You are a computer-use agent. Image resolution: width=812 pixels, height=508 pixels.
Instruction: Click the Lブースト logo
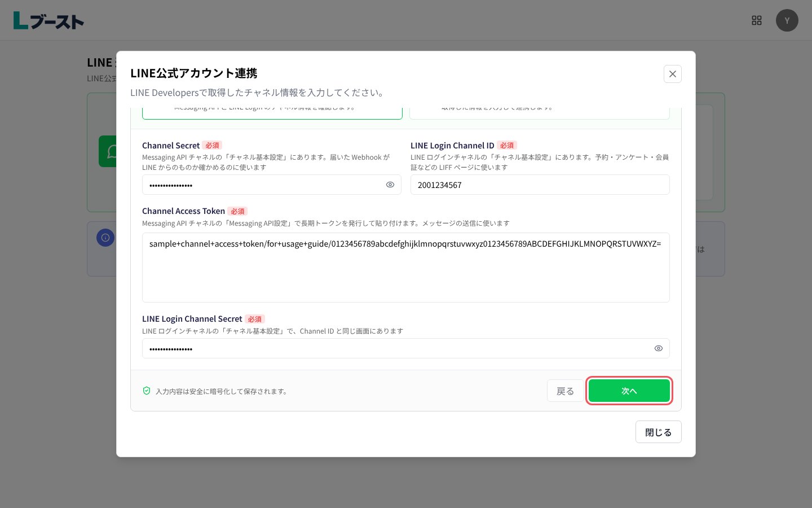click(x=48, y=21)
